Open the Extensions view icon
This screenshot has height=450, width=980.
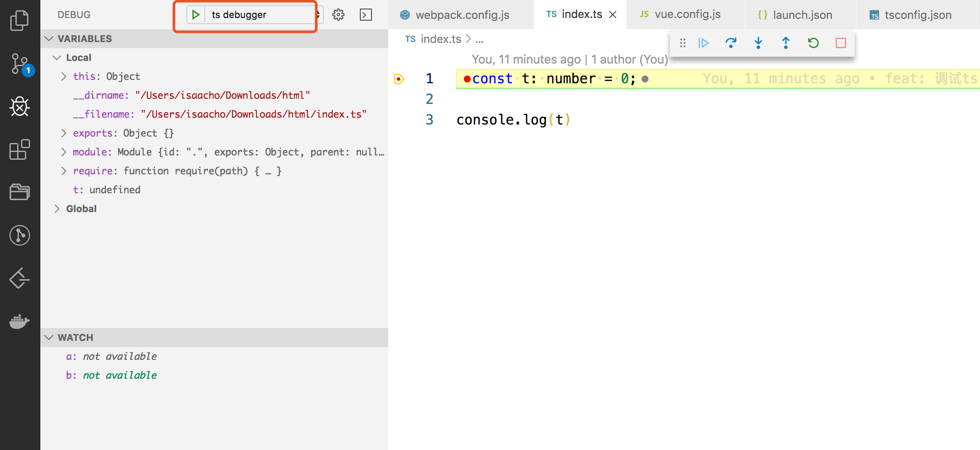click(x=20, y=149)
